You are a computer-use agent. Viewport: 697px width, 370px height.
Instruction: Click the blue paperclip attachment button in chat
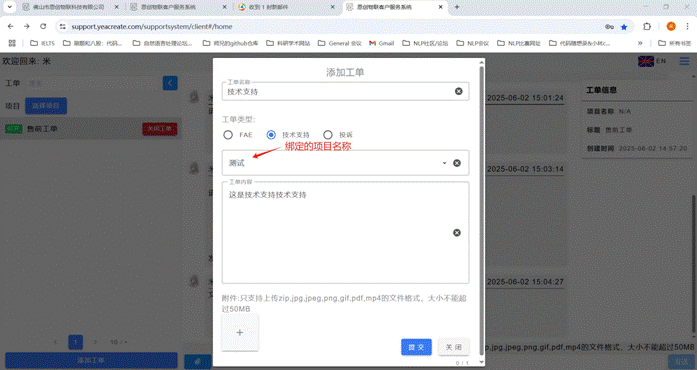(197, 362)
